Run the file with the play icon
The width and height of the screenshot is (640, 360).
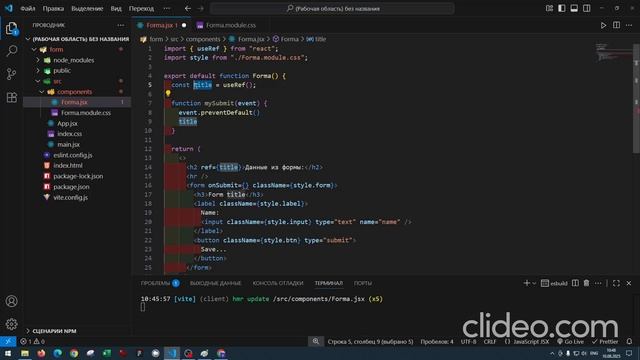click(x=603, y=25)
